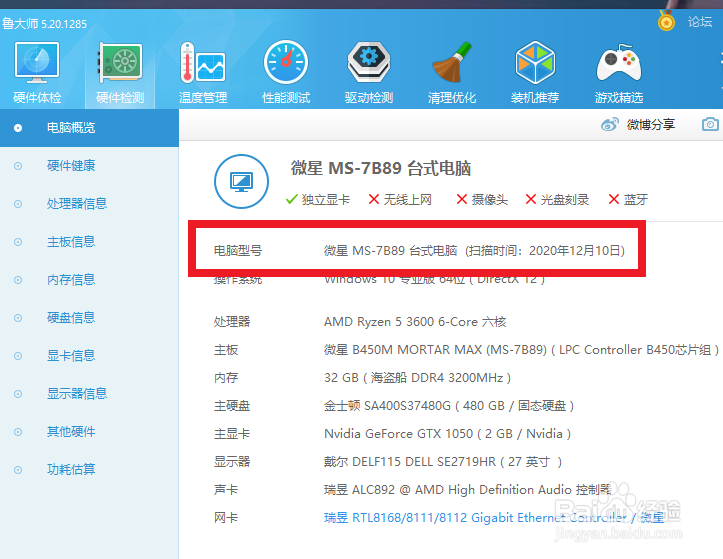Share via 微博分享 button
This screenshot has width=723, height=559.
point(651,125)
